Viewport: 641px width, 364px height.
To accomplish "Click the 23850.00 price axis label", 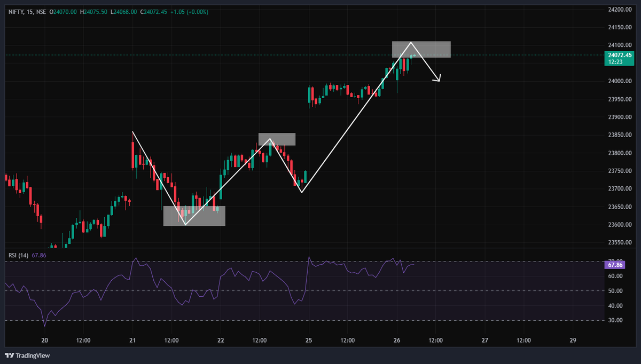I will (x=620, y=135).
